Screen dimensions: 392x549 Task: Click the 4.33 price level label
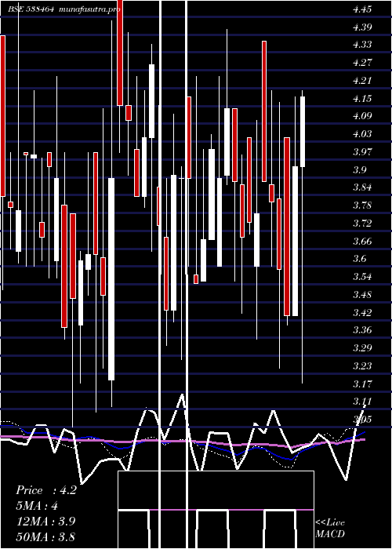(362, 45)
